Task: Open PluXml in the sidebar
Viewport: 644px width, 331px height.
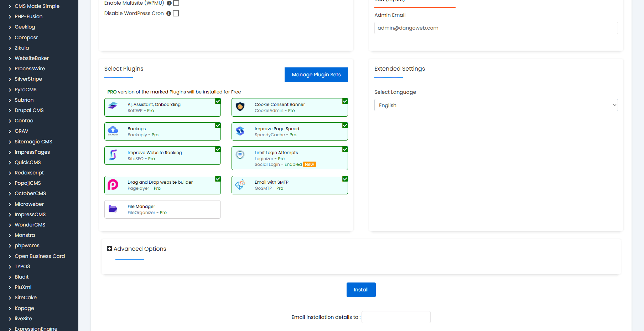Action: click(23, 287)
